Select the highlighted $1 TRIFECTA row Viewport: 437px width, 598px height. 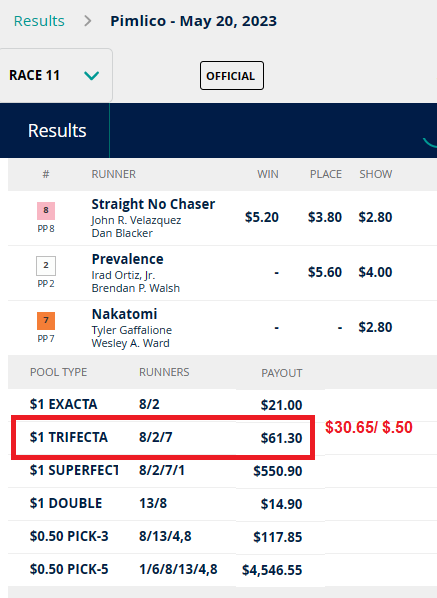click(163, 437)
